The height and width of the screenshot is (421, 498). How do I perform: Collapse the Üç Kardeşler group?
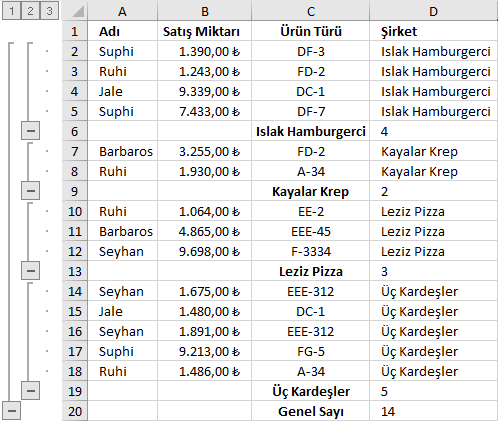(x=31, y=390)
